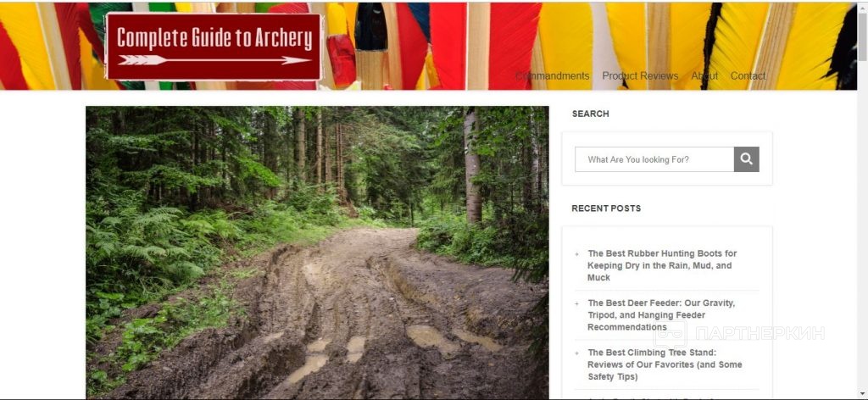Click the page vertical scrollbar thumb

[862, 34]
